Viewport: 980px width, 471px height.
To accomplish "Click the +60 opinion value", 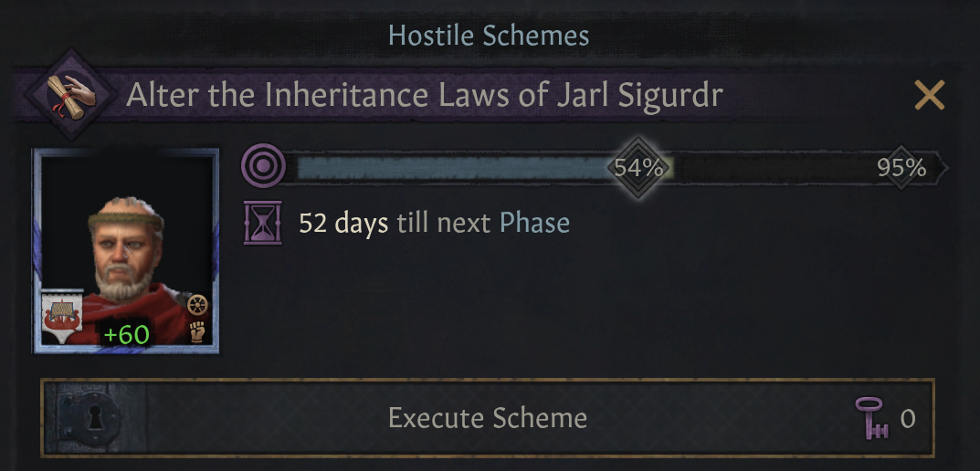I will point(126,335).
